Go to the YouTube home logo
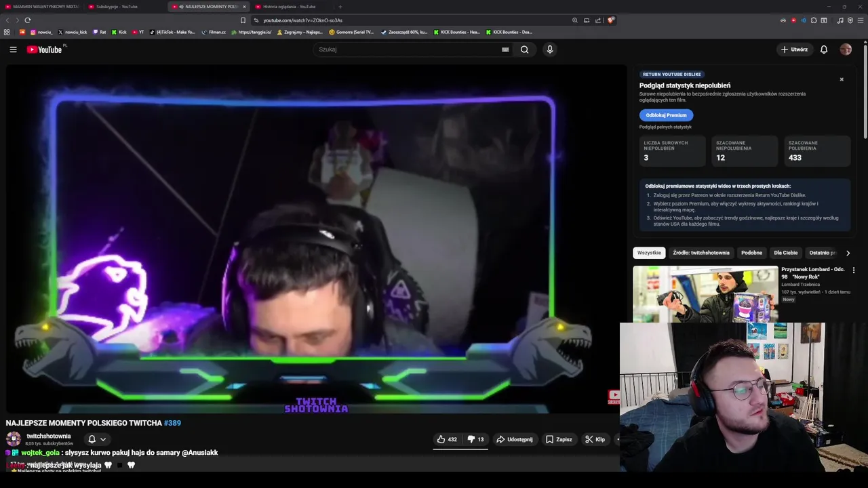 tap(44, 49)
